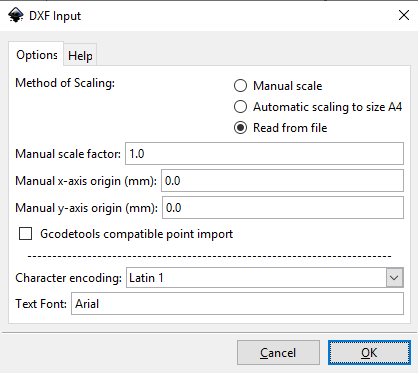
Task: Click the Method of Scaling label
Action: click(x=65, y=83)
